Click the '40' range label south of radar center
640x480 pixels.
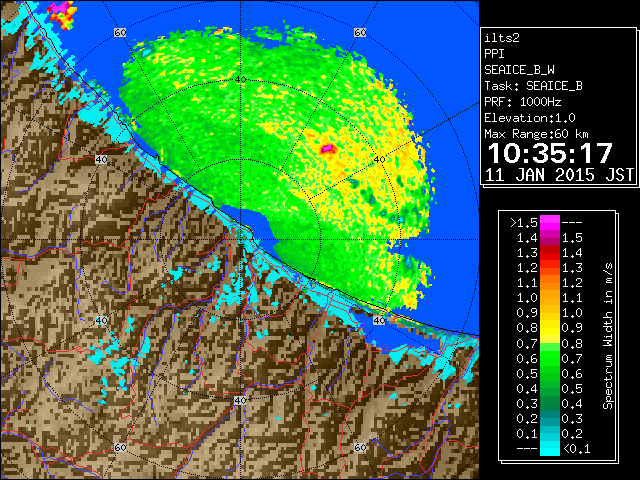click(x=240, y=400)
